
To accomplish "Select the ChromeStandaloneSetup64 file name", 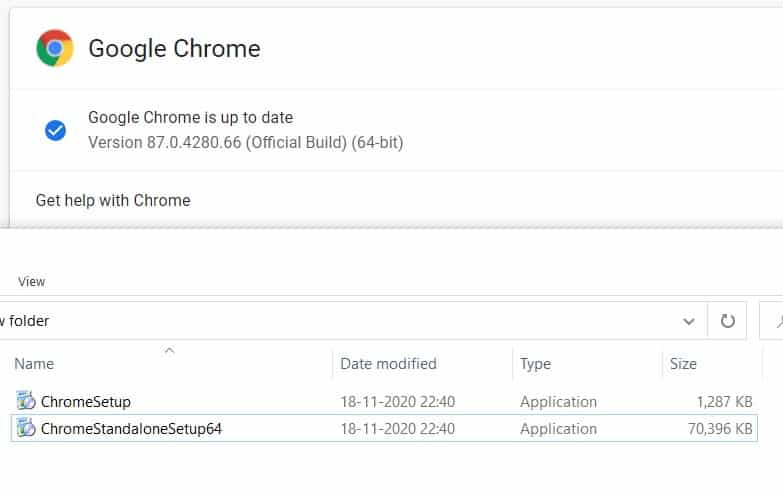I will click(131, 429).
